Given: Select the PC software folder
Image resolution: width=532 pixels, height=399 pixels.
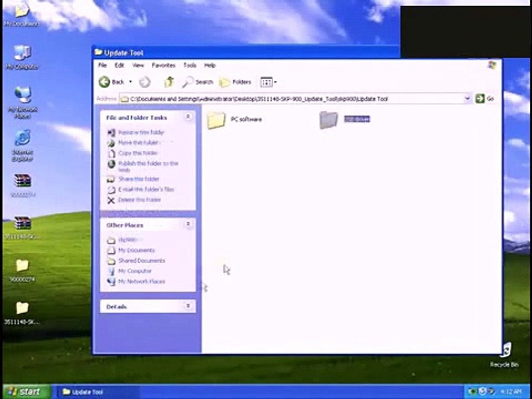Looking at the screenshot, I should [234, 120].
